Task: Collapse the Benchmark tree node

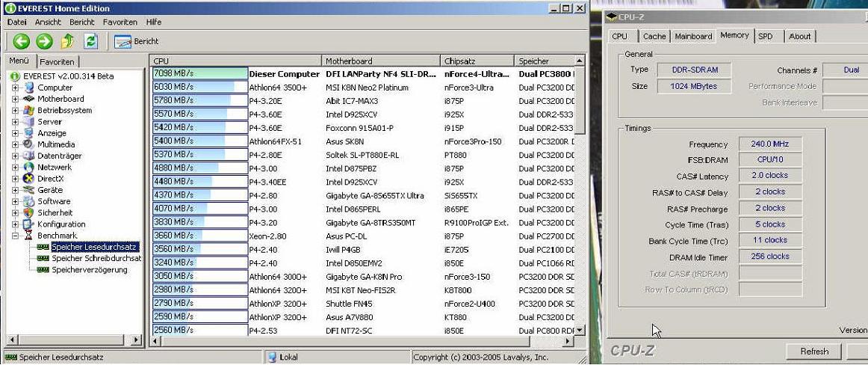Action: coord(15,236)
